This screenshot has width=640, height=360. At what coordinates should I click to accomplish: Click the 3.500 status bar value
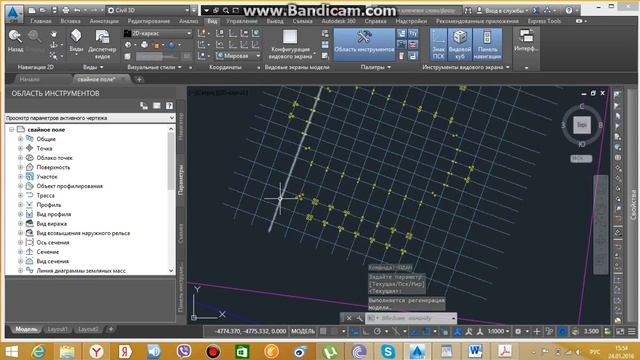click(591, 331)
